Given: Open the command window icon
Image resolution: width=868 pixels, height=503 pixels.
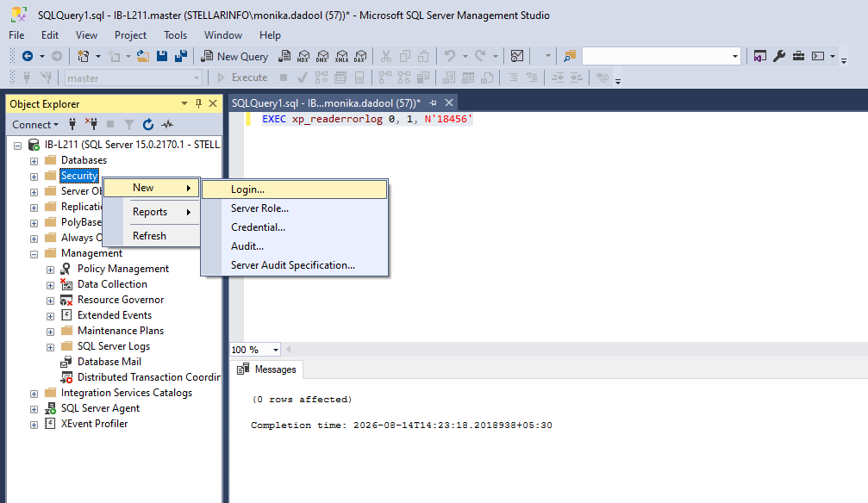Looking at the screenshot, I should pyautogui.click(x=818, y=56).
